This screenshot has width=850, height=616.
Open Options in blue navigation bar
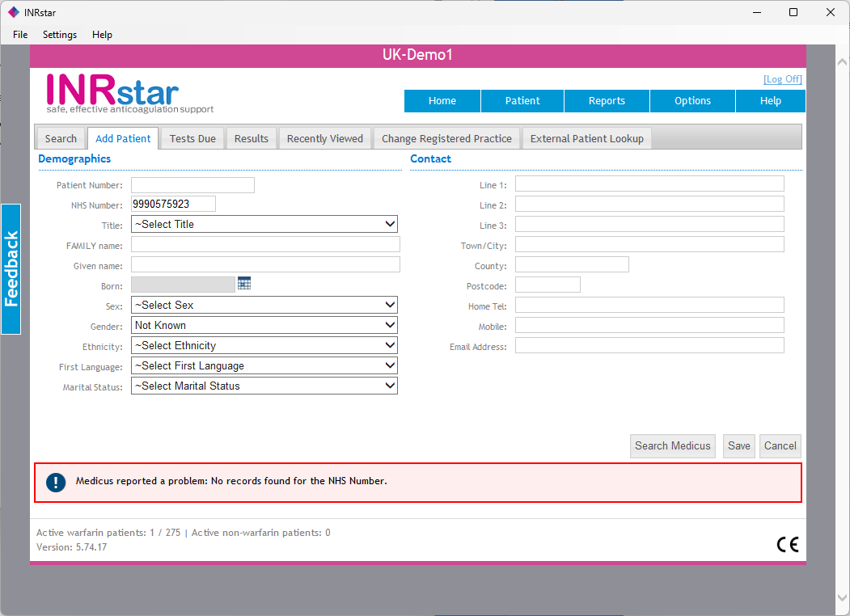[692, 101]
